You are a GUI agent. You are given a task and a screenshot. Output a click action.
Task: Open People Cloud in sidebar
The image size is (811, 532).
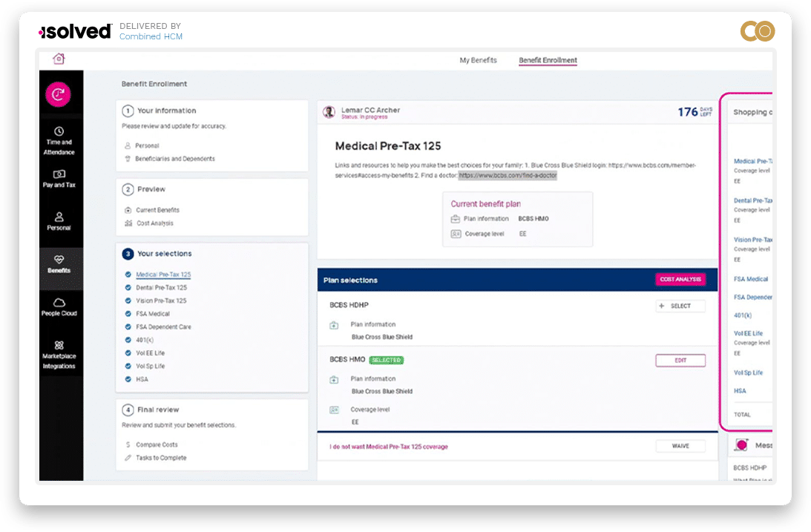[x=59, y=307]
